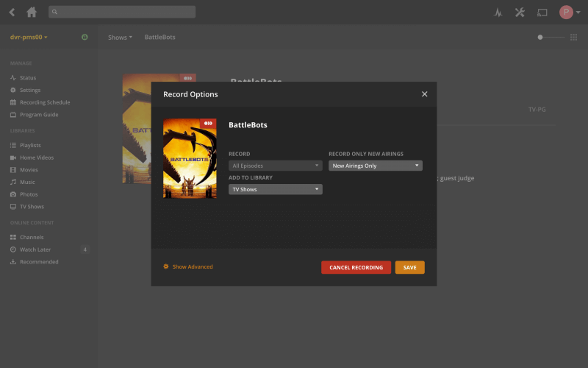Viewport: 588px width, 368px height.
Task: Open the Record All Episodes dropdown
Action: [x=275, y=166]
